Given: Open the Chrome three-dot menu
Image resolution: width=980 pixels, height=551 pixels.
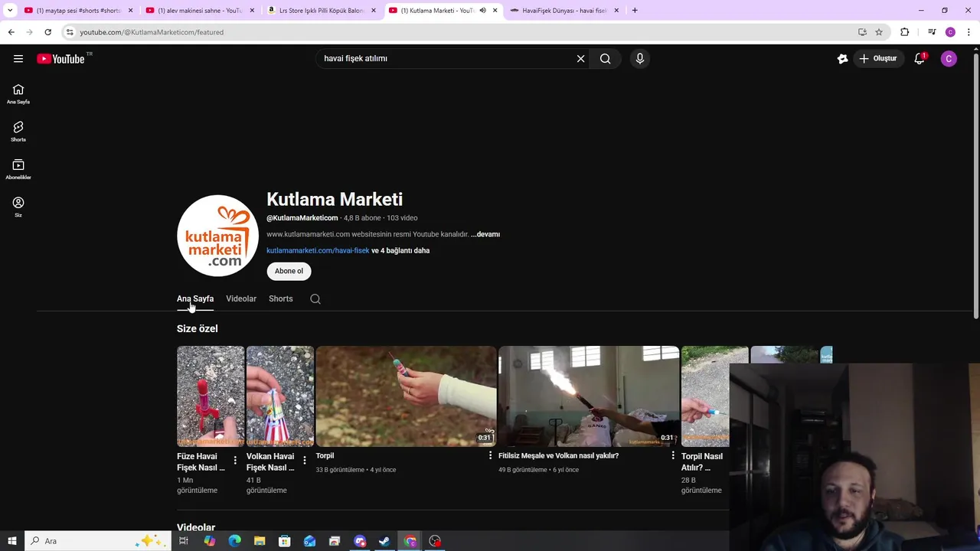Looking at the screenshot, I should pyautogui.click(x=969, y=32).
